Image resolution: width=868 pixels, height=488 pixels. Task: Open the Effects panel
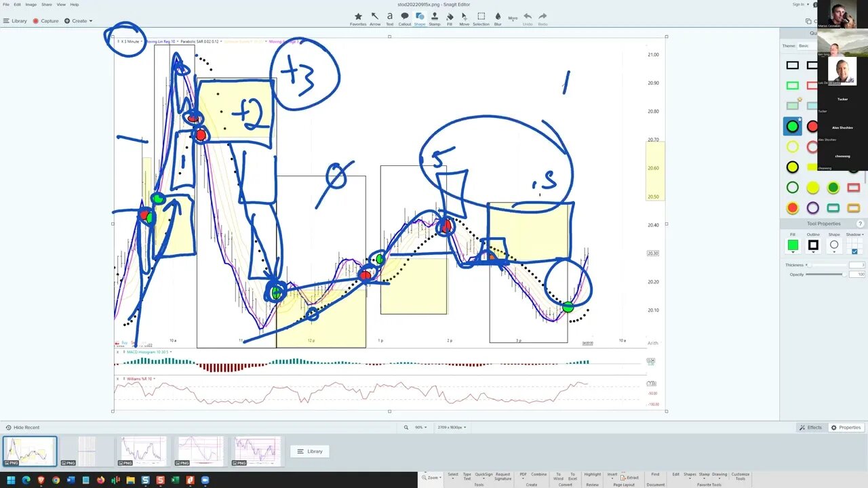(811, 428)
